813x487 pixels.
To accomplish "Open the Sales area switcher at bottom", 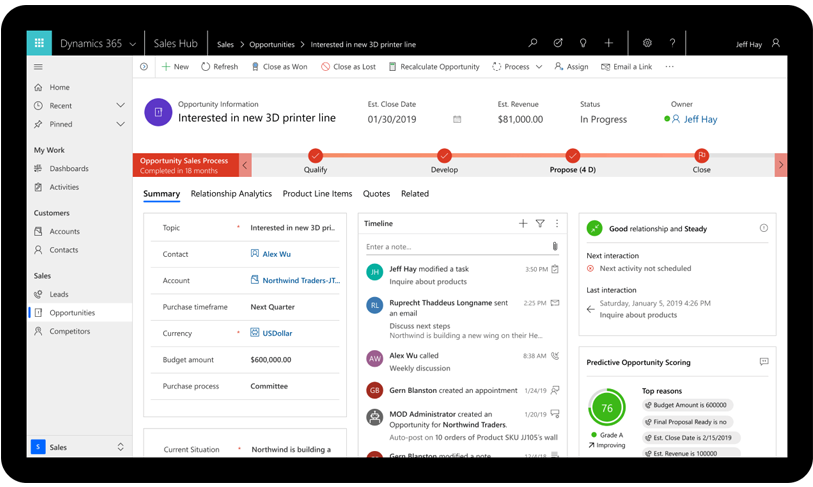I will pyautogui.click(x=79, y=447).
